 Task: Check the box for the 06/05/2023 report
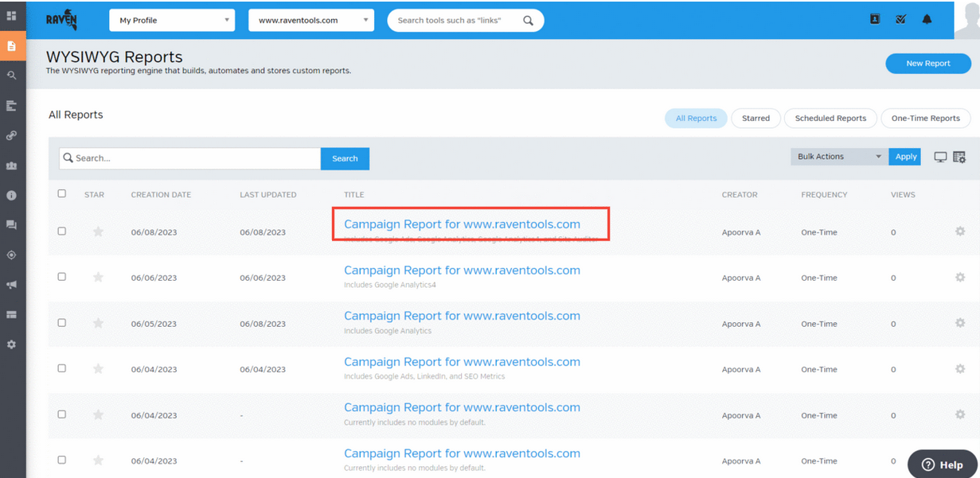pos(62,323)
